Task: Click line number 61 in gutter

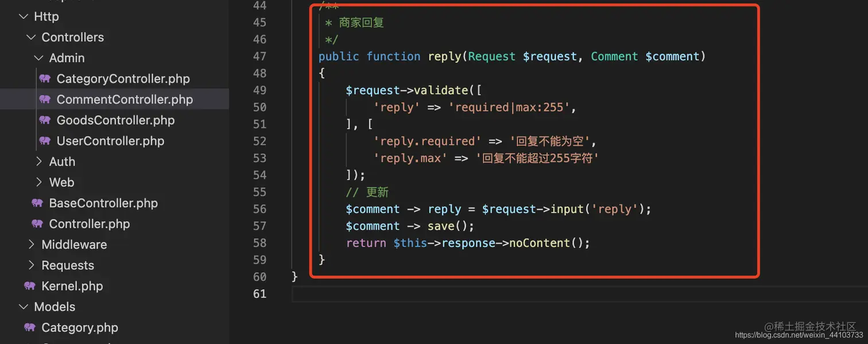Action: tap(259, 293)
